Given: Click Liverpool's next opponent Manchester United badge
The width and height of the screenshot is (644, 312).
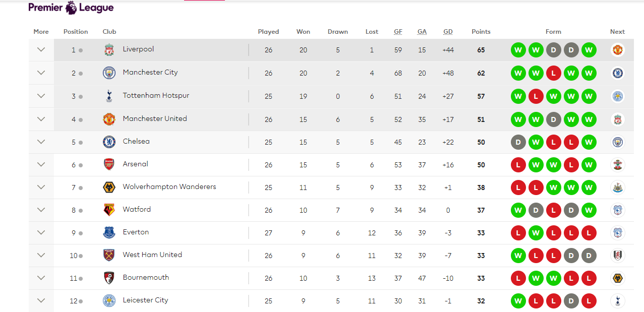Looking at the screenshot, I should (617, 50).
